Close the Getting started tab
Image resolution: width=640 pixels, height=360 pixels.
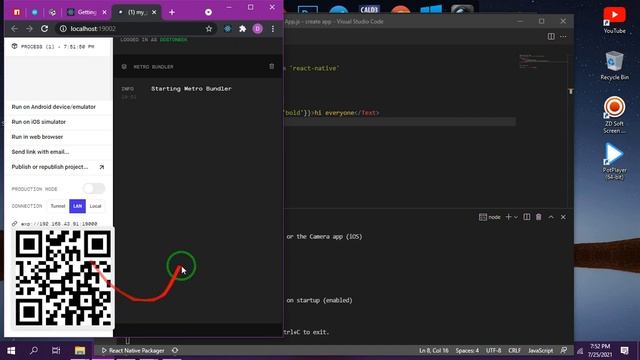point(104,12)
